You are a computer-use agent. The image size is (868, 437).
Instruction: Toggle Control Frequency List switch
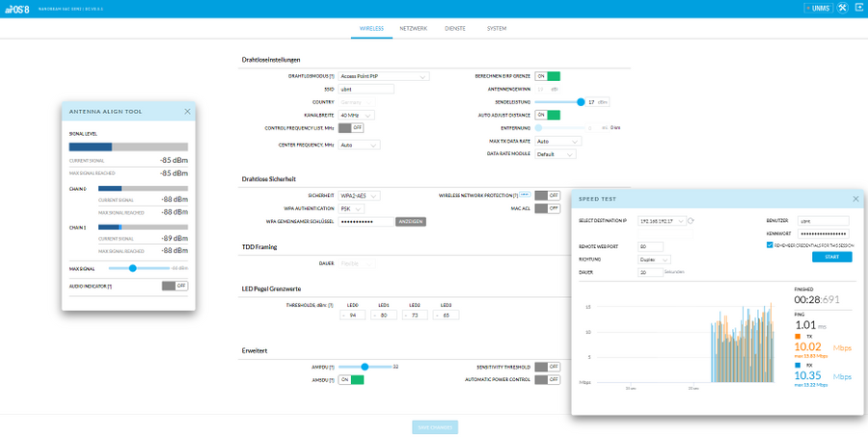(x=351, y=128)
